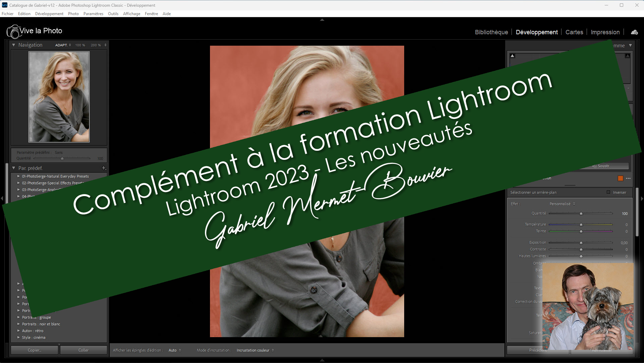Screen dimensions: 644x363
Task: Hide the left panel with the edge arrow
Action: [2, 198]
